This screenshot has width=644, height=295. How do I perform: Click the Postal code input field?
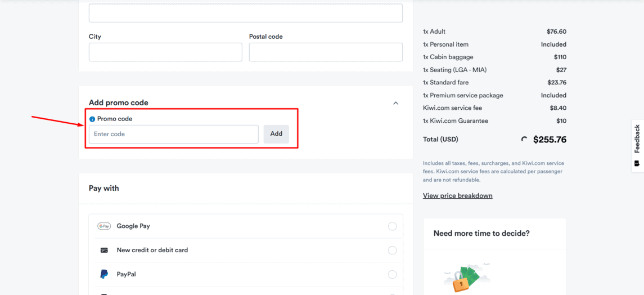326,52
